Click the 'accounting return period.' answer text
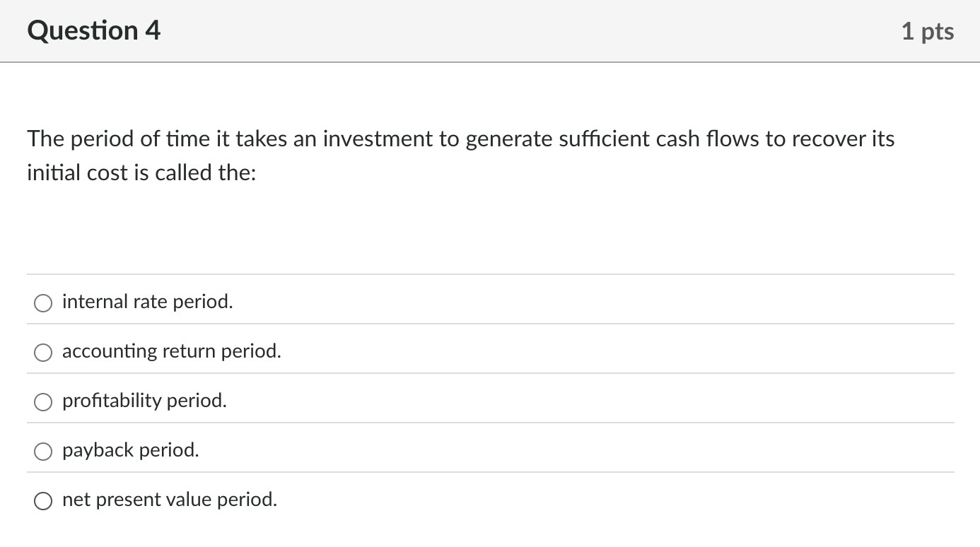This screenshot has width=980, height=547. [x=171, y=352]
